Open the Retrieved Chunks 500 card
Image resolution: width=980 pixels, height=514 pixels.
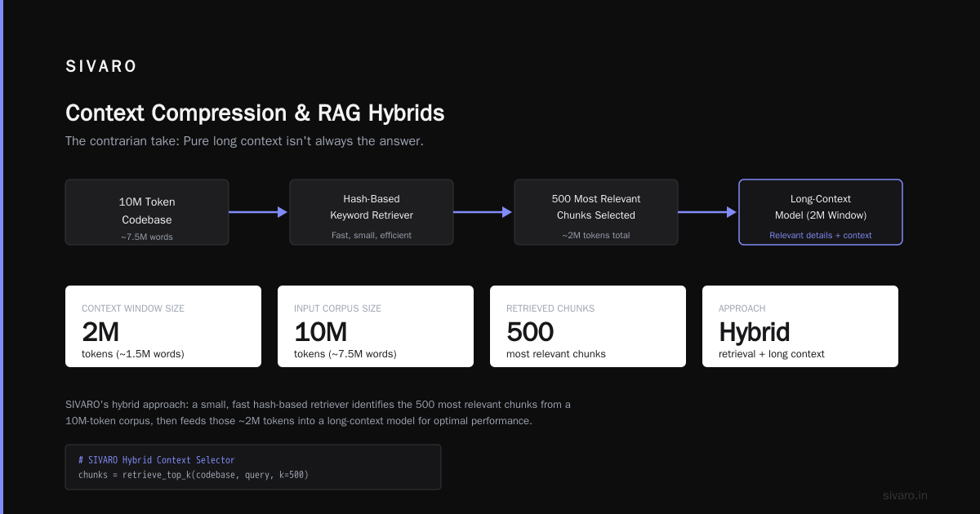[588, 326]
